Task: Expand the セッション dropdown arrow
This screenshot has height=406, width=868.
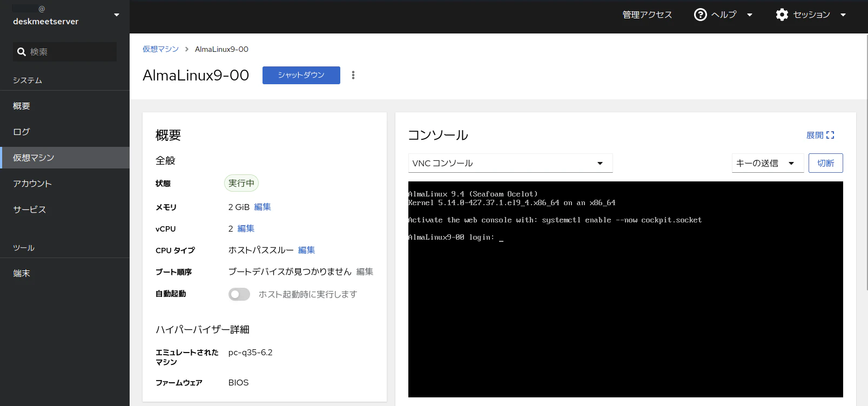Action: [843, 15]
